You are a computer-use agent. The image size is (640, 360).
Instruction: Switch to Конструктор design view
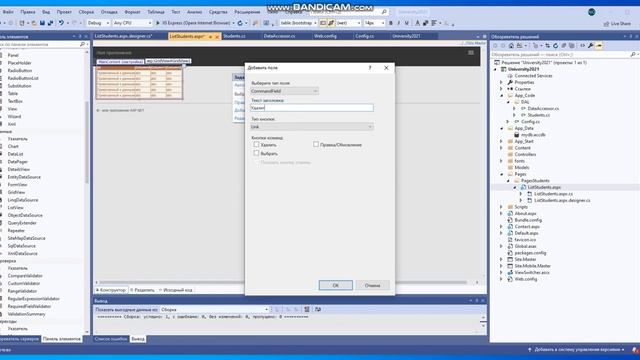point(111,290)
